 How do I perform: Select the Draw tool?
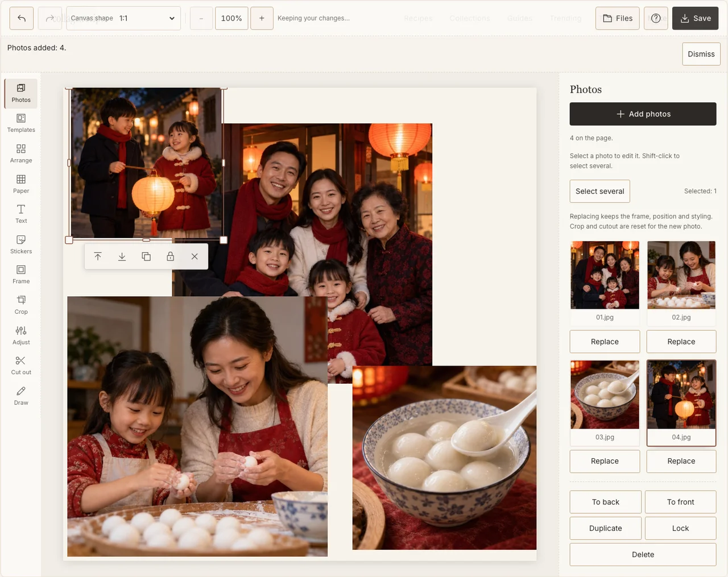pos(21,396)
